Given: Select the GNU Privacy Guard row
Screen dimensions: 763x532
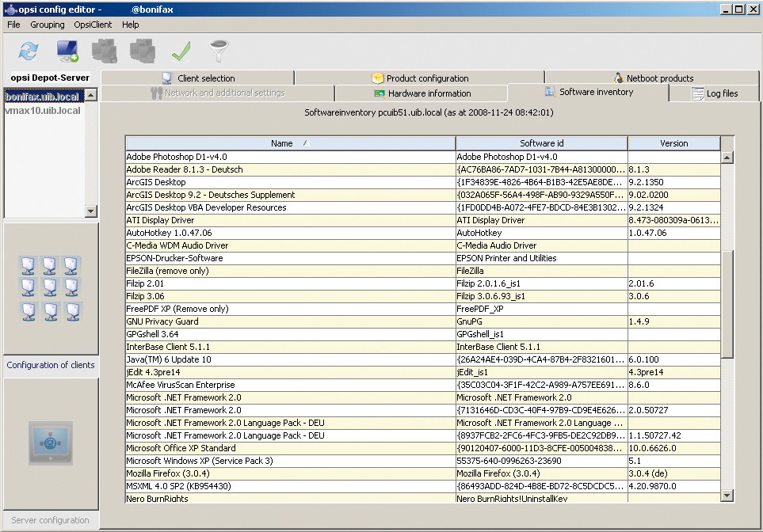Looking at the screenshot, I should coord(423,321).
